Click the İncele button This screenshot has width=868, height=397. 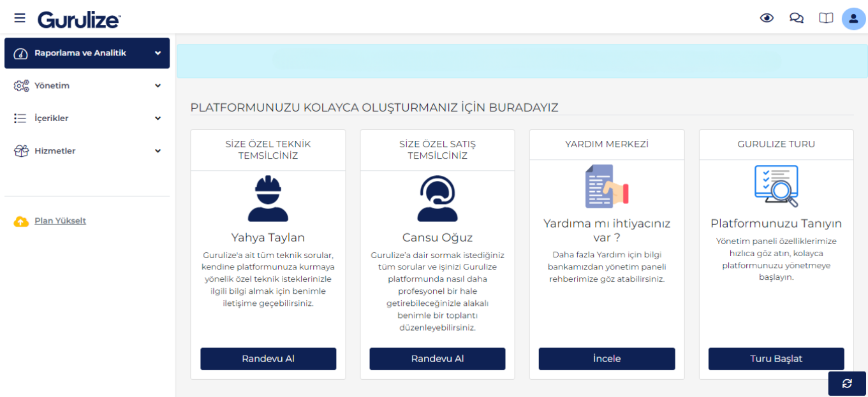tap(607, 359)
